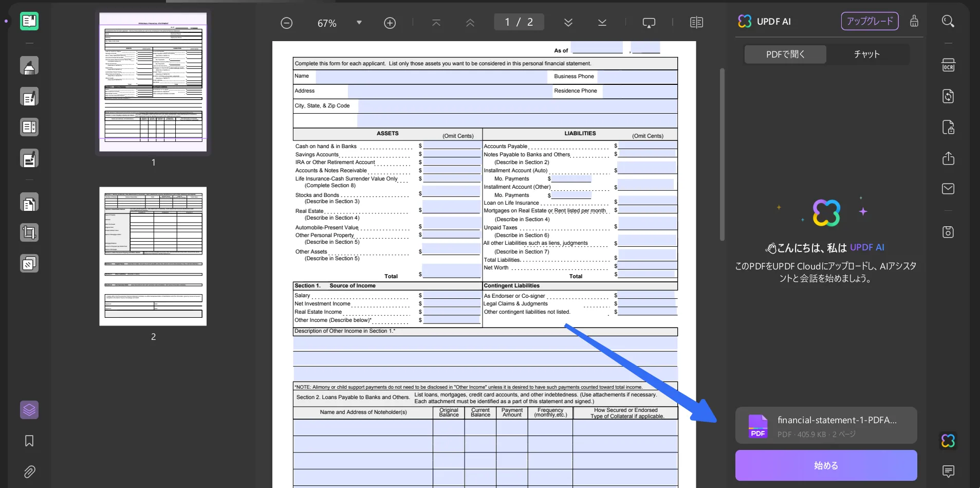Change the page display layout

pos(696,23)
